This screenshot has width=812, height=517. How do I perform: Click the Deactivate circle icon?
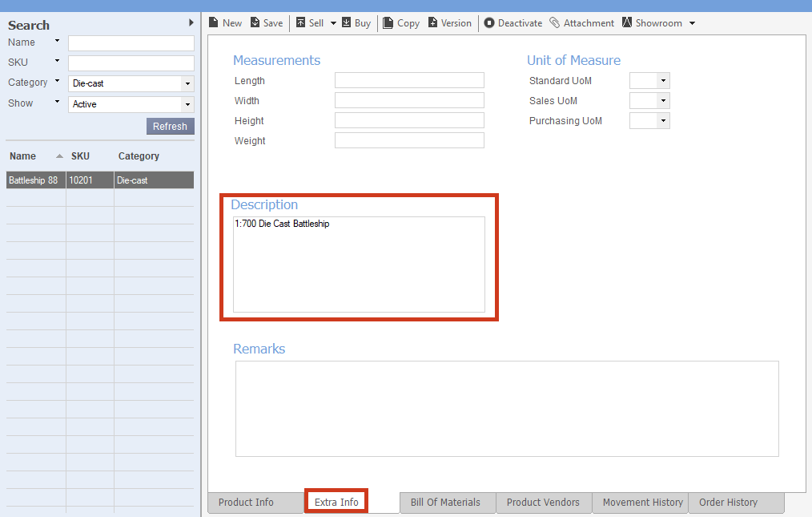pyautogui.click(x=488, y=22)
